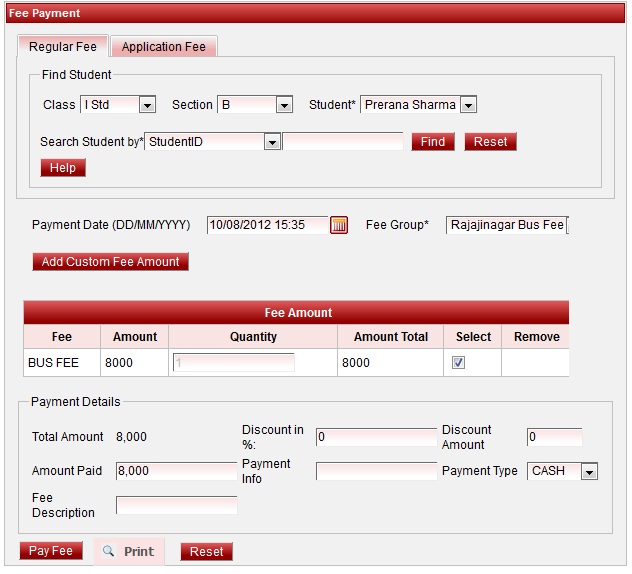
Task: Submit payment with Pay Fee button
Action: [51, 551]
